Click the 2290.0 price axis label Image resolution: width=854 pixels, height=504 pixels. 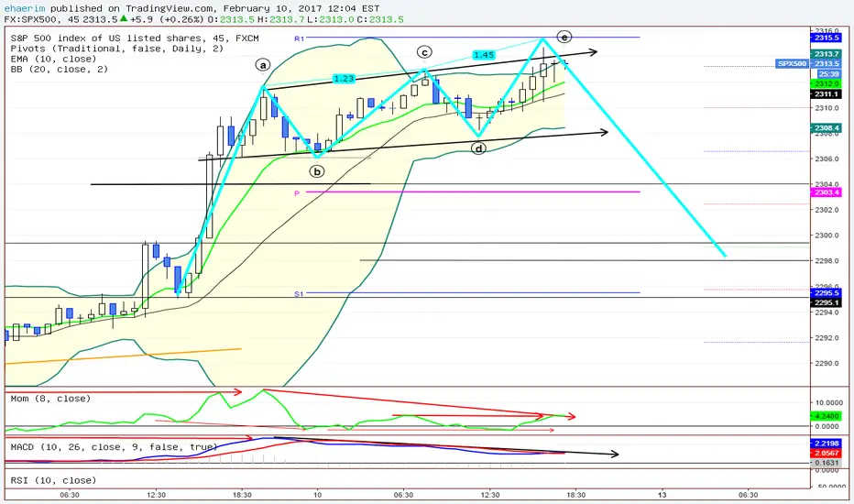[827, 363]
